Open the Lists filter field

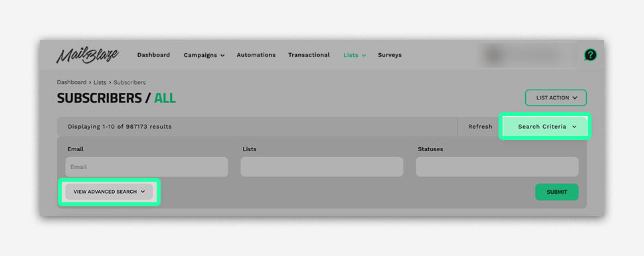[x=321, y=167]
